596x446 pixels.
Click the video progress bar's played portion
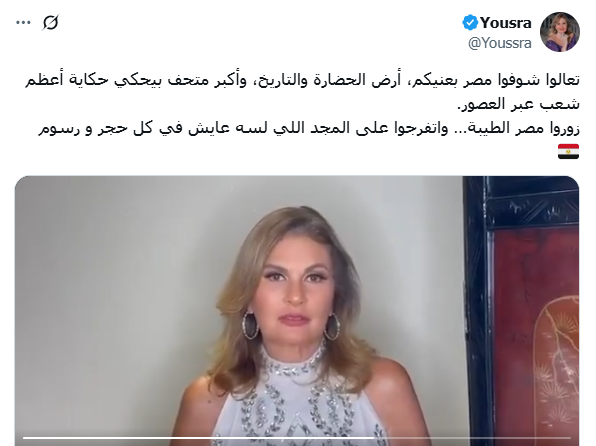tap(198, 438)
